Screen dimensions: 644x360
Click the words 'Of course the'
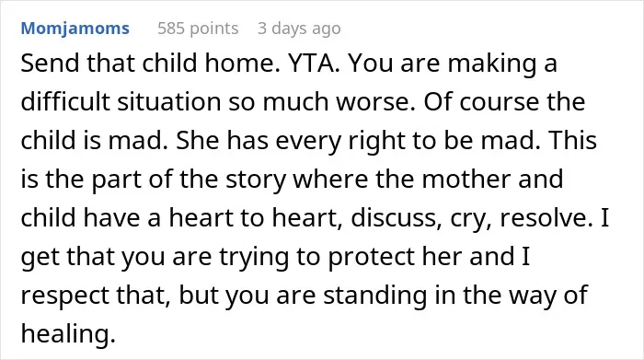click(x=504, y=101)
